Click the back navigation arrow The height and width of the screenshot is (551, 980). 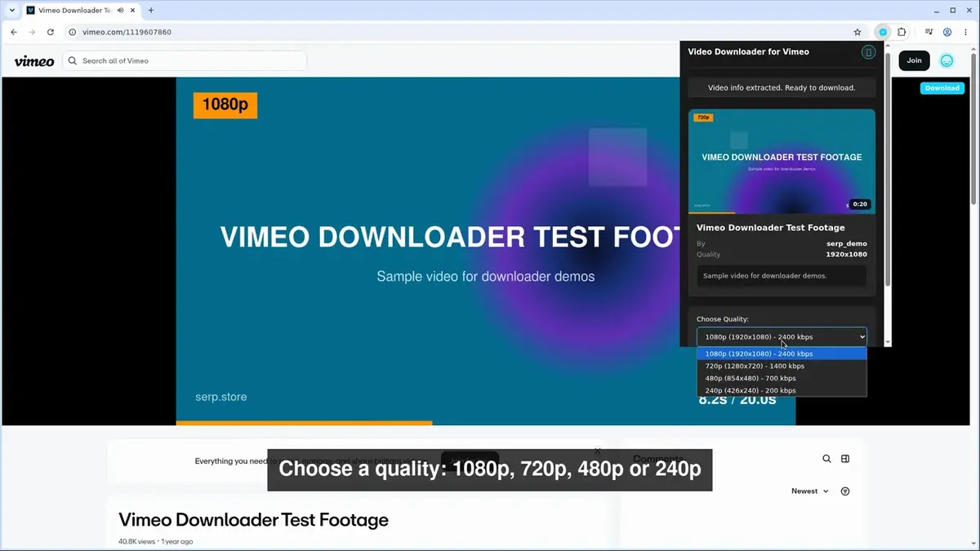tap(13, 32)
